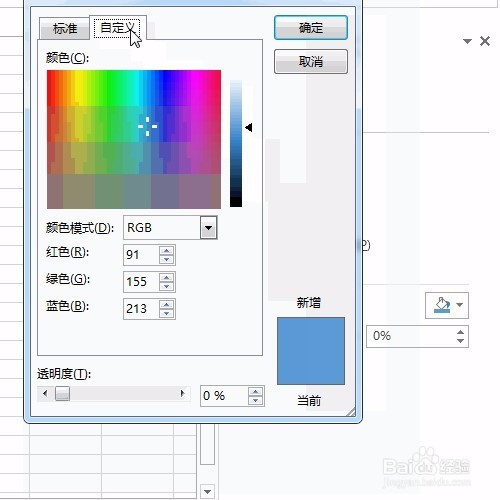Click the 红色(R) value field
This screenshot has width=500, height=500.
141,255
